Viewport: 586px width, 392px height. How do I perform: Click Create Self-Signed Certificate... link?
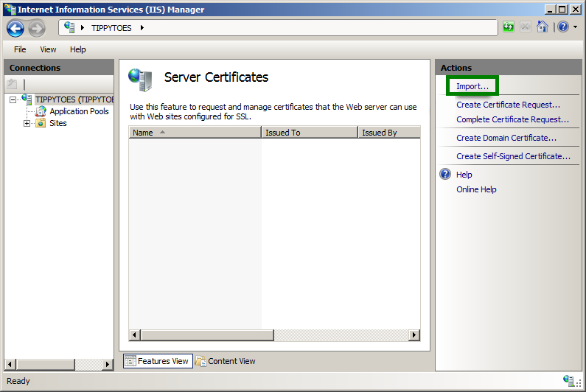point(514,156)
